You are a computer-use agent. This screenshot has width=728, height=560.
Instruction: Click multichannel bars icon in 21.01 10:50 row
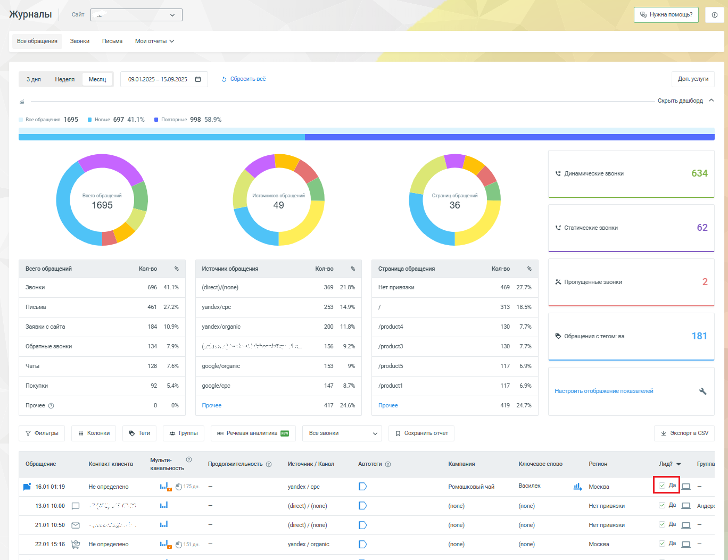(x=164, y=524)
